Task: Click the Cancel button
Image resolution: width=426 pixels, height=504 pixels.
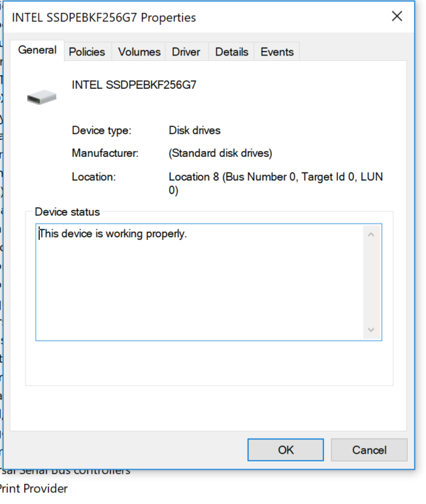Action: 369,449
